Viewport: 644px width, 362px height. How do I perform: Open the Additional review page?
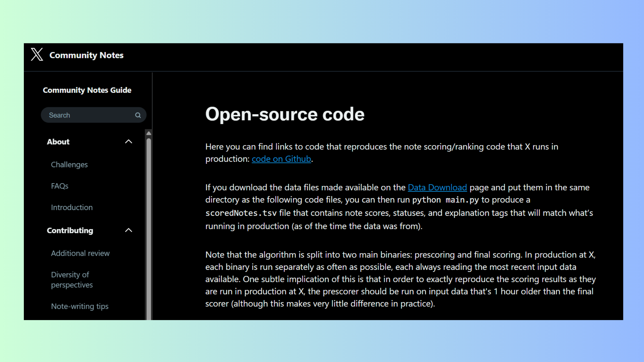coord(80,253)
